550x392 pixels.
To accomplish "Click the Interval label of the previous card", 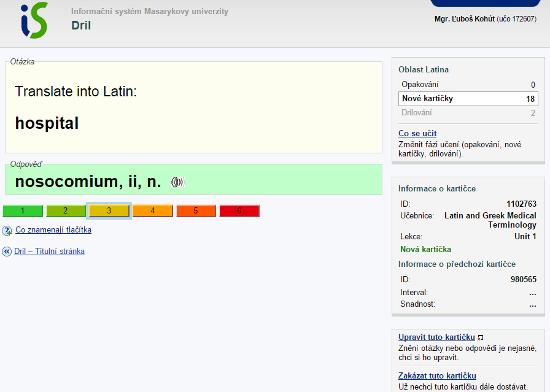I will pos(414,292).
